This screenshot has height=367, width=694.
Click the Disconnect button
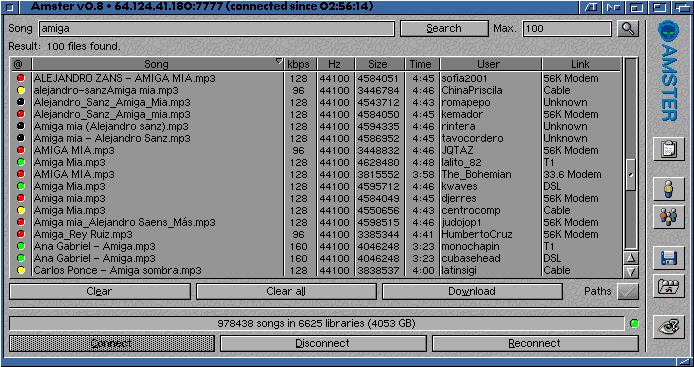[323, 344]
